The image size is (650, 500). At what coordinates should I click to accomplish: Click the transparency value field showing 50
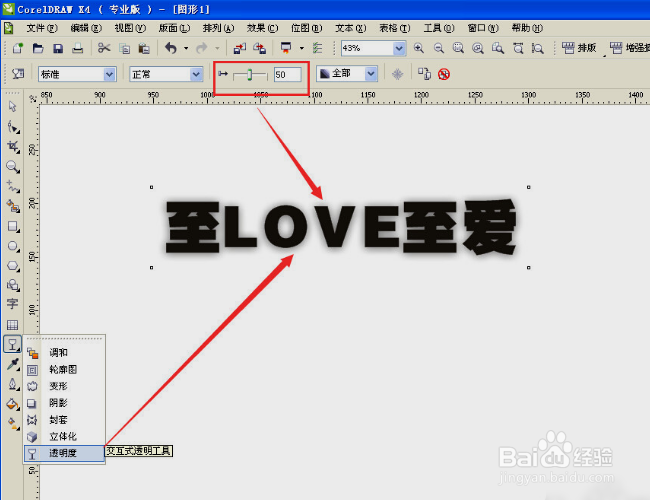pyautogui.click(x=288, y=75)
